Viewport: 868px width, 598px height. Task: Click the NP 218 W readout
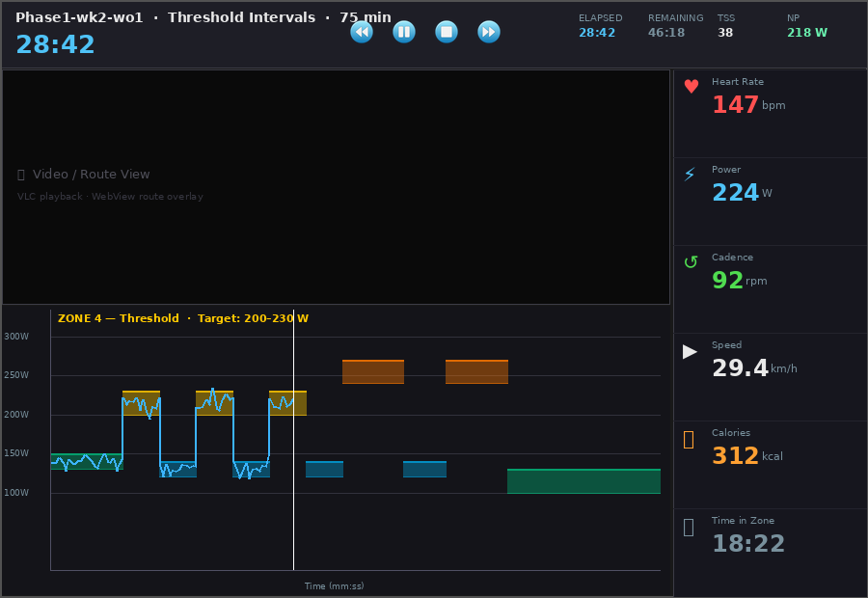click(807, 31)
